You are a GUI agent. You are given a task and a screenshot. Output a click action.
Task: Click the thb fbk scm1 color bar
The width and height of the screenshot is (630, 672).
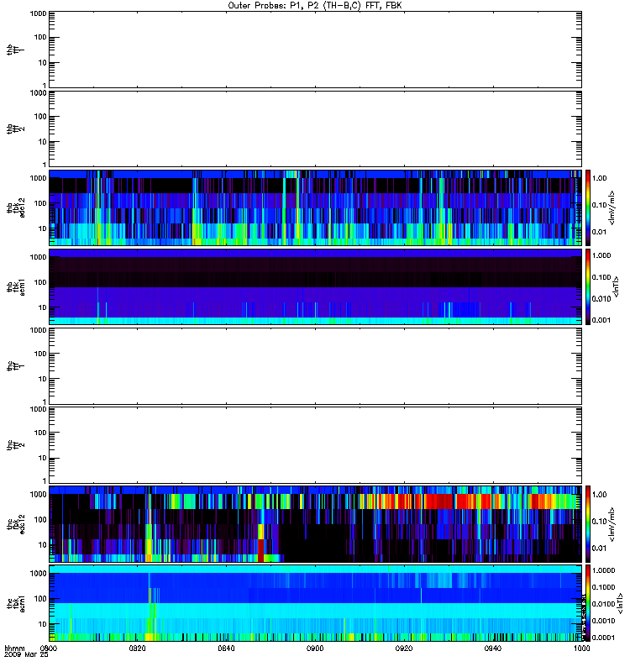pos(588,286)
